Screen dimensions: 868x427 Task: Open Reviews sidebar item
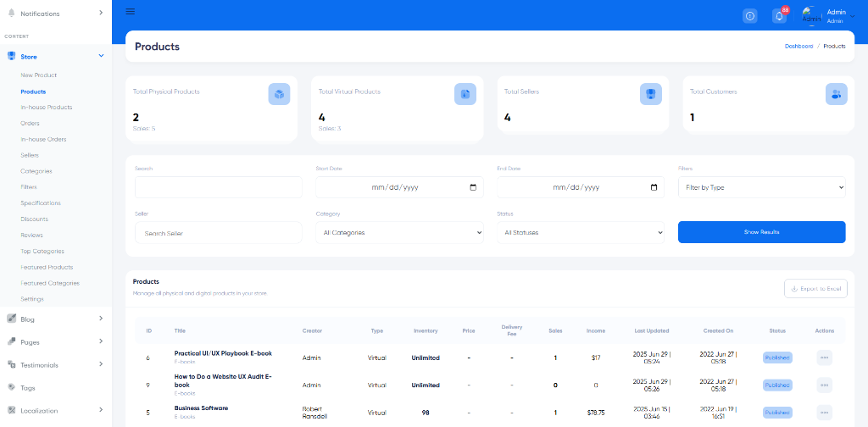(x=31, y=235)
